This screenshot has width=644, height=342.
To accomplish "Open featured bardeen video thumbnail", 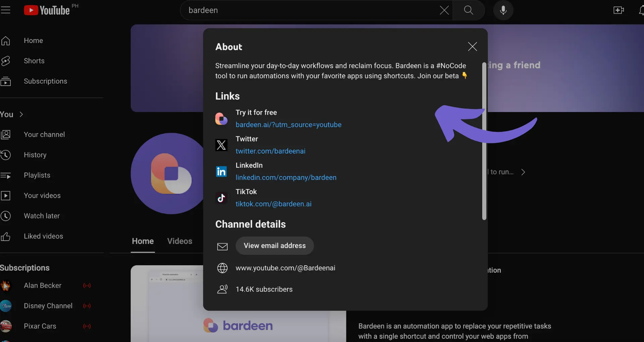I will 238,303.
